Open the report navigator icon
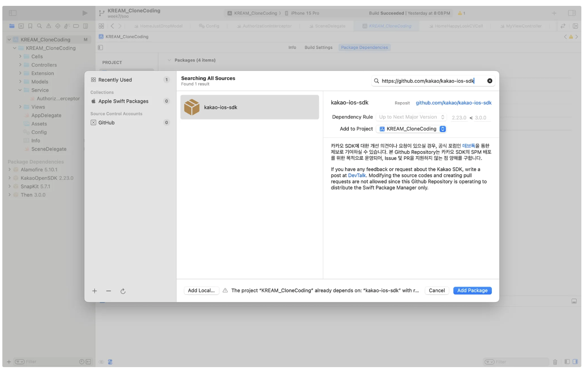 (86, 26)
